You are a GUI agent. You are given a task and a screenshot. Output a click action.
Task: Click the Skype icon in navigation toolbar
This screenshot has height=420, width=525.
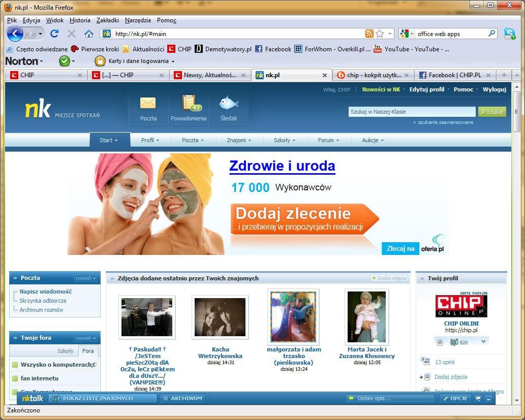510,34
